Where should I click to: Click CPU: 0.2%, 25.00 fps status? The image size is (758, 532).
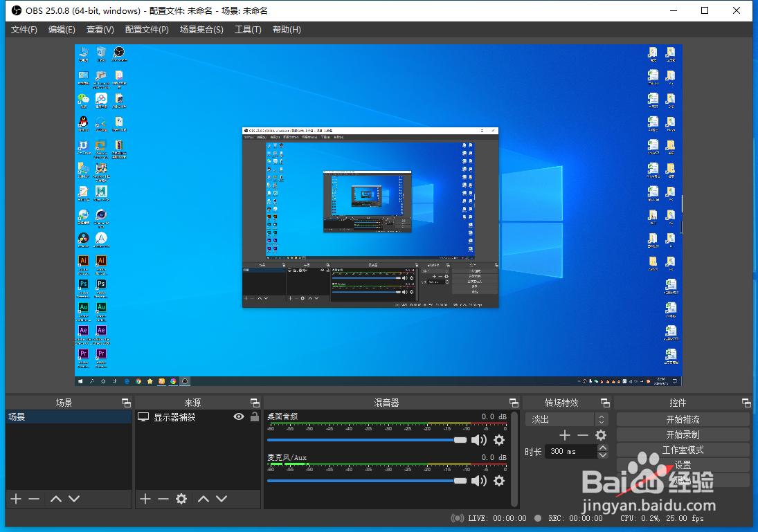click(x=662, y=518)
